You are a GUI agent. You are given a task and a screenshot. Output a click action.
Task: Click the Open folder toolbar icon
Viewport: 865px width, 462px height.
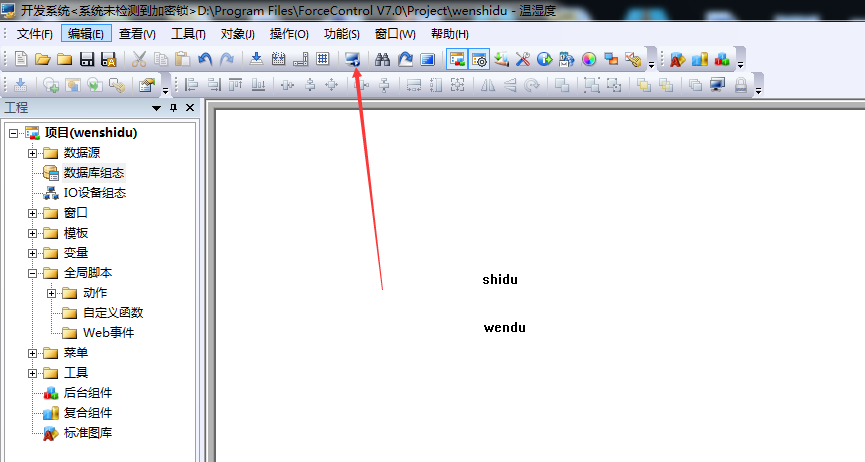click(x=42, y=59)
